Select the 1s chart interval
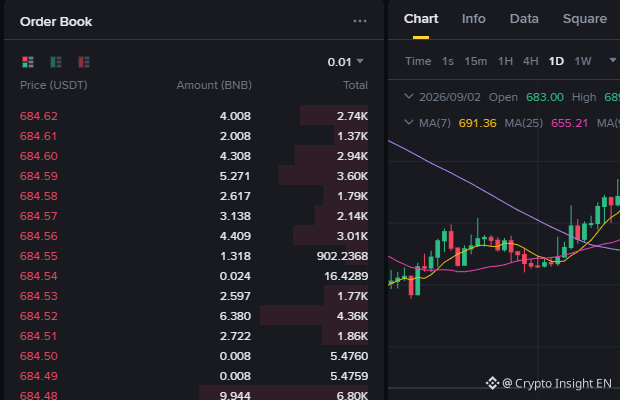This screenshot has width=620, height=400. coord(448,61)
